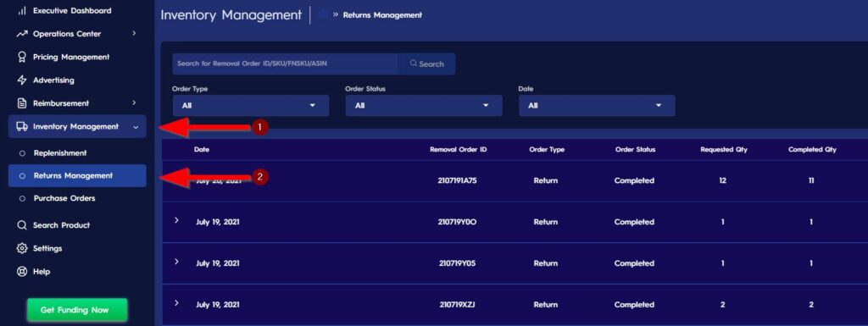Select order ID 2107191A75
Image resolution: width=868 pixels, height=326 pixels.
pos(457,180)
